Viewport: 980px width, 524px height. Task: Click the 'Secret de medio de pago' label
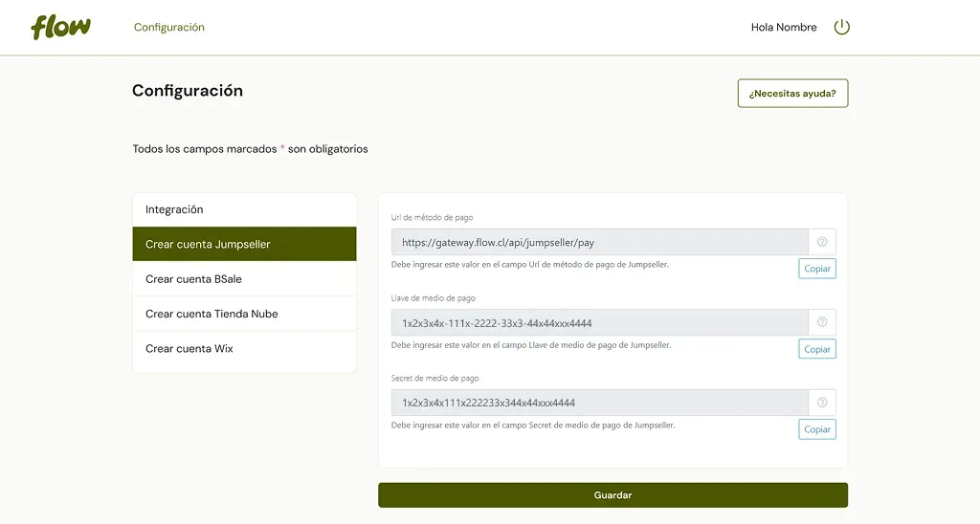[435, 378]
